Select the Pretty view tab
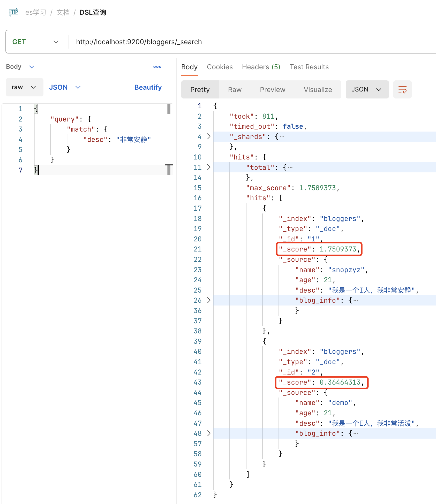Viewport: 436px width, 504px height. click(x=200, y=89)
